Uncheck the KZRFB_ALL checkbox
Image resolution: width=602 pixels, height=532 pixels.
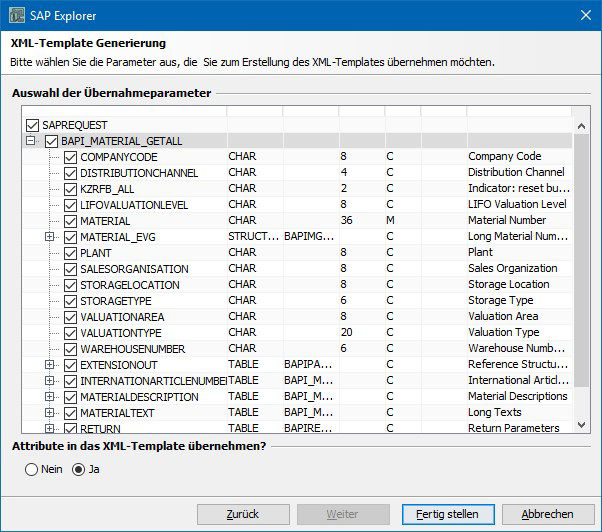70,189
